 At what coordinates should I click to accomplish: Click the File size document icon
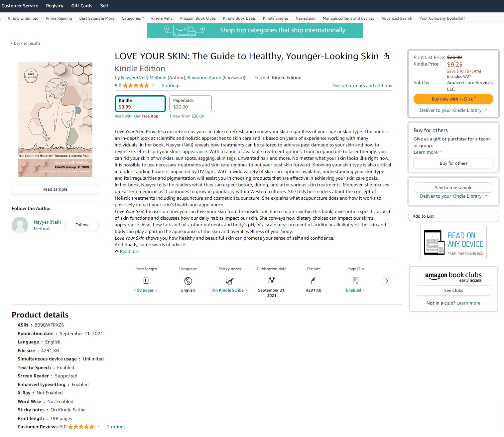[x=314, y=281]
